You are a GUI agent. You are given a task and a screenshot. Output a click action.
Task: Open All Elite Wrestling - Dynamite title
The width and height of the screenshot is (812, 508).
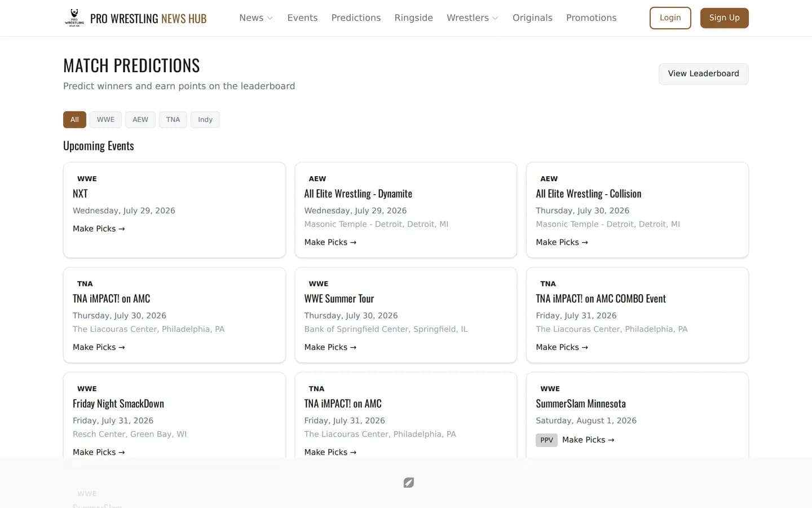(358, 194)
